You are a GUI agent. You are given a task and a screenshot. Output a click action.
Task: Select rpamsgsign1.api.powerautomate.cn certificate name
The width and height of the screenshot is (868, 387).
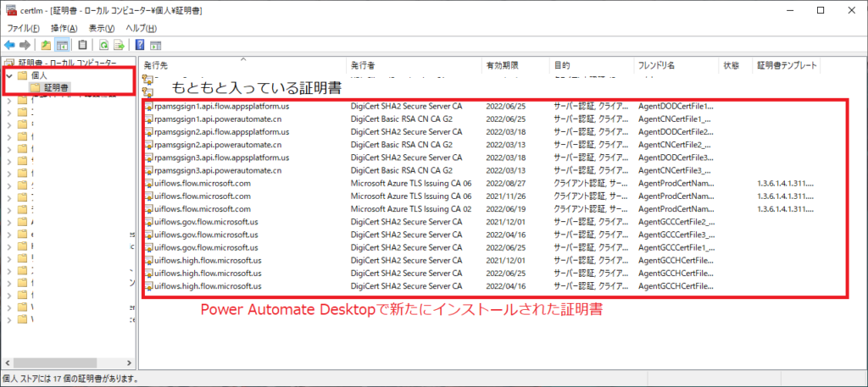tap(218, 119)
